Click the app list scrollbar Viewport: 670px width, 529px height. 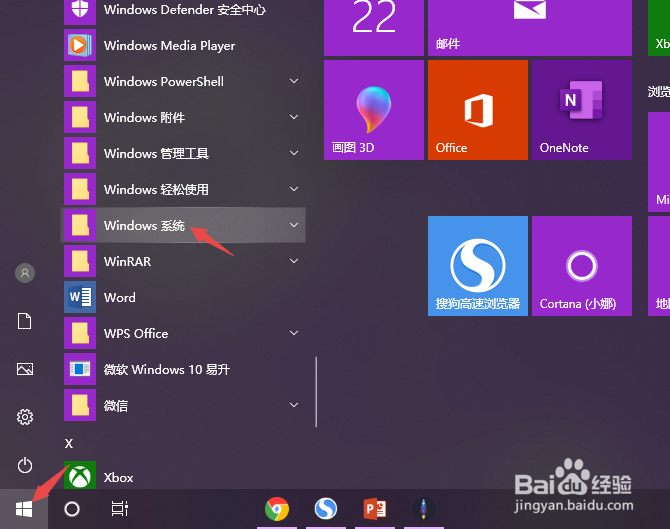[316, 392]
